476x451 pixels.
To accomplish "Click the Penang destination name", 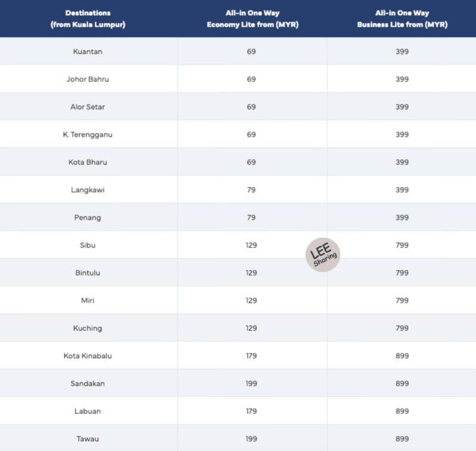I will tap(87, 218).
